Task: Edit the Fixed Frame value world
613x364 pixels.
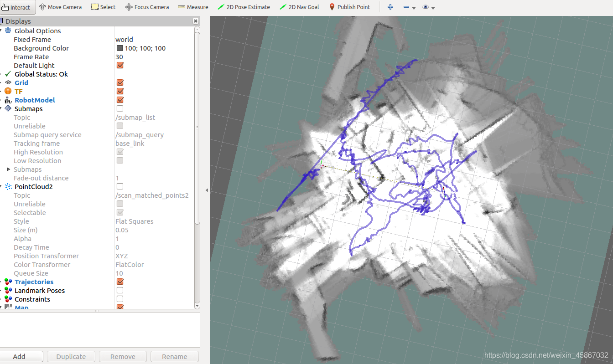Action: [x=124, y=39]
